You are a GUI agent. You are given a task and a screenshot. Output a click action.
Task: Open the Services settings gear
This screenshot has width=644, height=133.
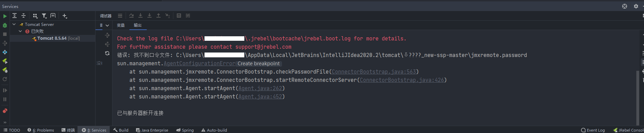[636, 6]
